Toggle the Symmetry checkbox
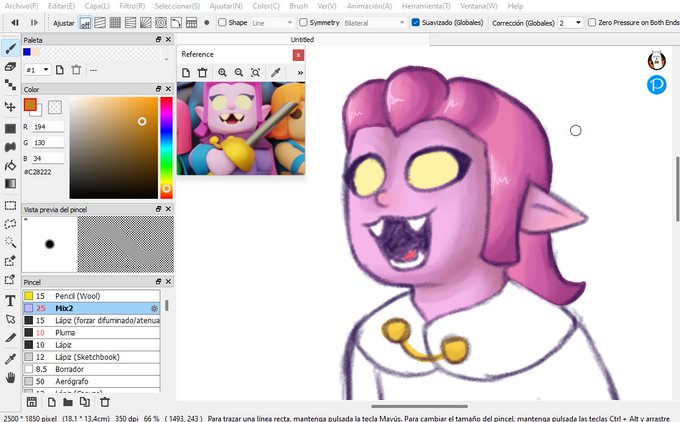This screenshot has height=422, width=680. [304, 22]
